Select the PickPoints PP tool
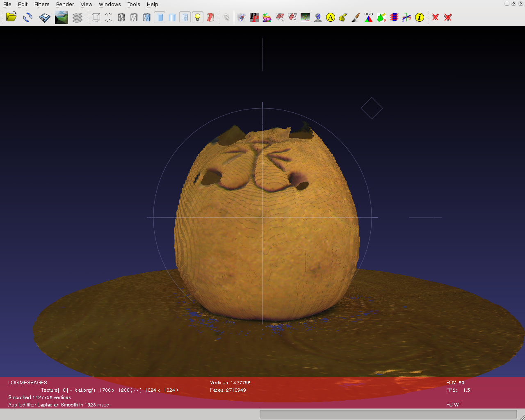 [254, 17]
